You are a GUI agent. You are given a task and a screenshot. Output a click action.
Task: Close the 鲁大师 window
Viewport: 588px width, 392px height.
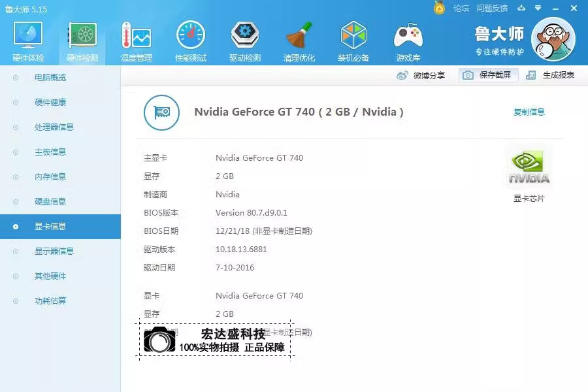tap(574, 8)
